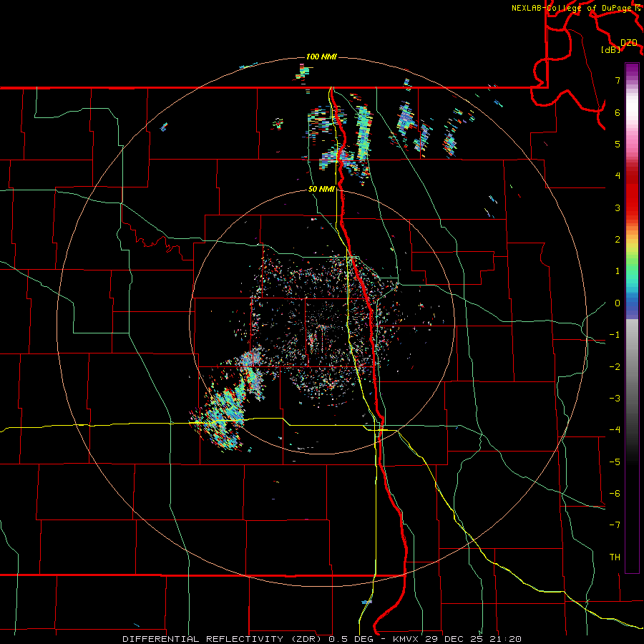Click the 100 NMI range ring label
Image resolution: width=644 pixels, height=644 pixels.
pyautogui.click(x=321, y=57)
